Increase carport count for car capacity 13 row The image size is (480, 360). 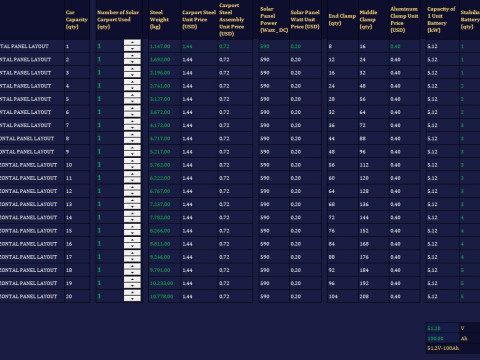pos(132,201)
